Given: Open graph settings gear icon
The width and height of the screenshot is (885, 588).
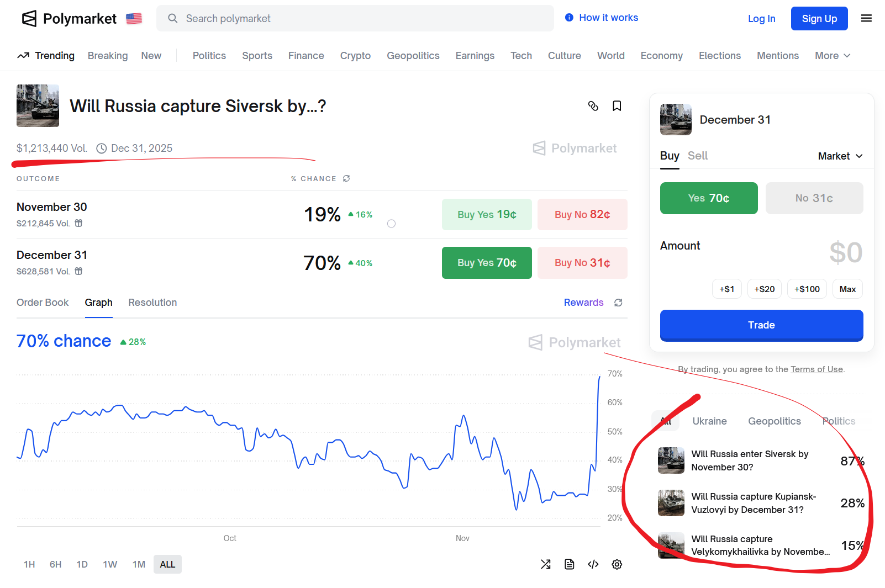Looking at the screenshot, I should coord(617,564).
